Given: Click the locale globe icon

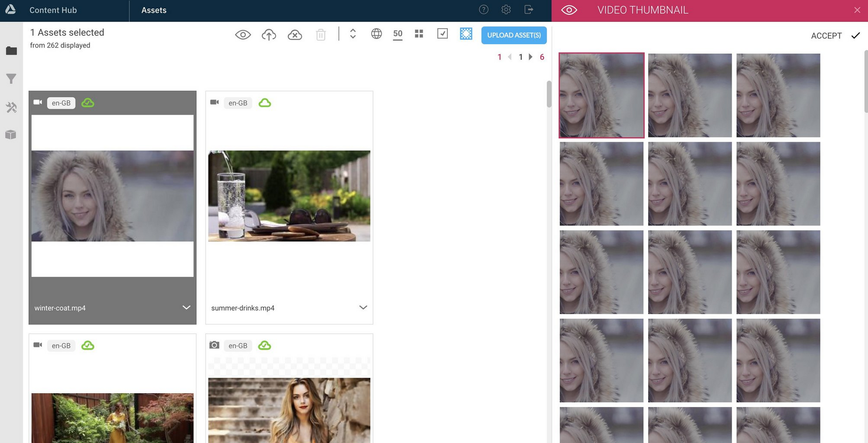Looking at the screenshot, I should tap(376, 34).
